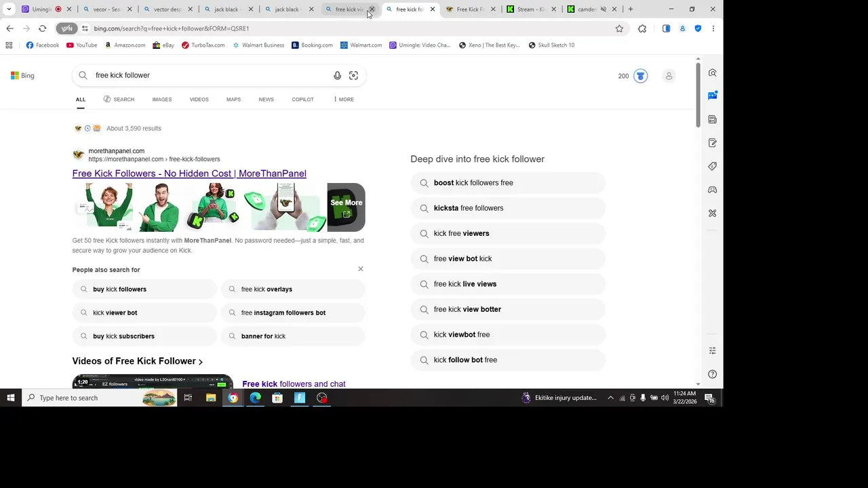Show hidden system tray icons

(610, 398)
